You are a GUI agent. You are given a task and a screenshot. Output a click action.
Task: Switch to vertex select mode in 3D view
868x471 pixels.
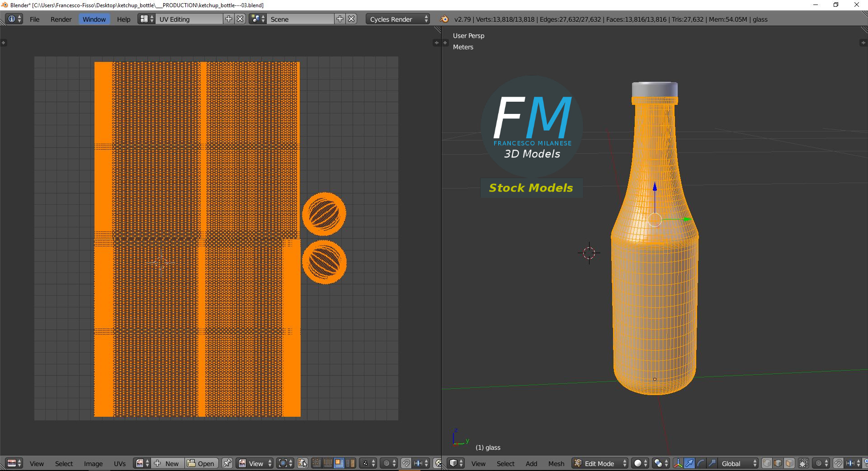point(767,463)
